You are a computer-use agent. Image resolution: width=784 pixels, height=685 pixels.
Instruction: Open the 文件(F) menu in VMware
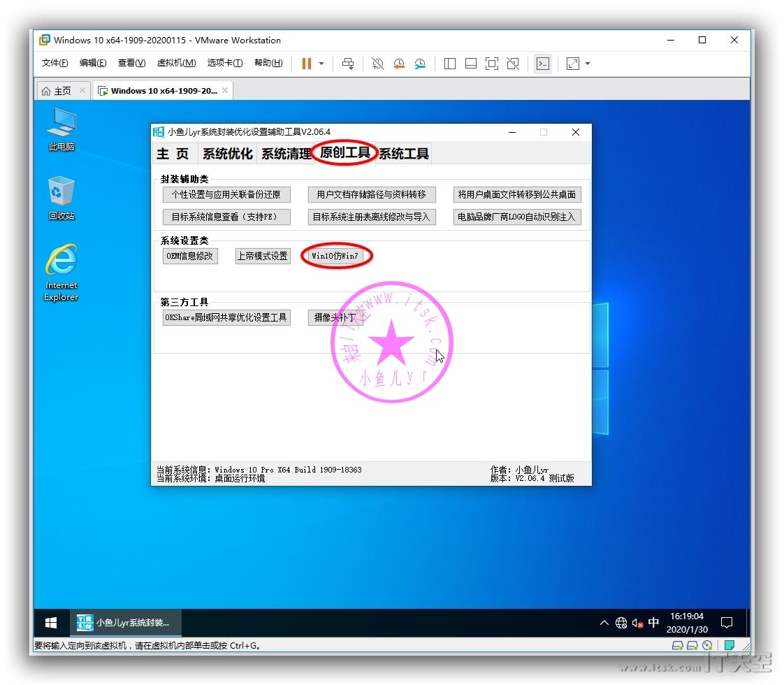point(55,63)
